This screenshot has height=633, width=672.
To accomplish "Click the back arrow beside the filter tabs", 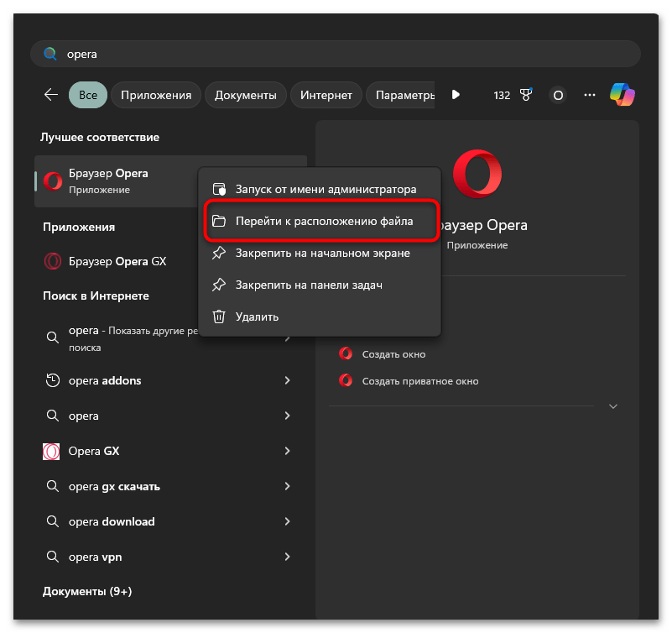I will pyautogui.click(x=51, y=94).
